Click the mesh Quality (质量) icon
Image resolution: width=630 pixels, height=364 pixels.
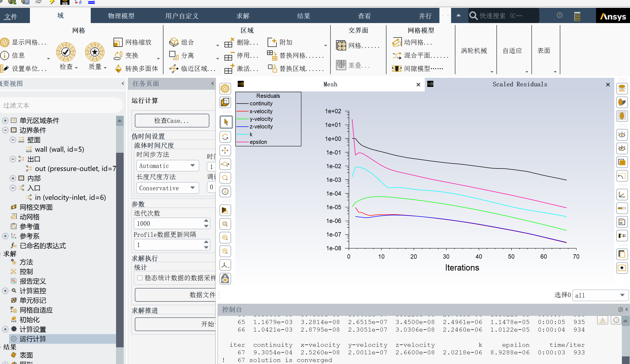click(x=95, y=52)
